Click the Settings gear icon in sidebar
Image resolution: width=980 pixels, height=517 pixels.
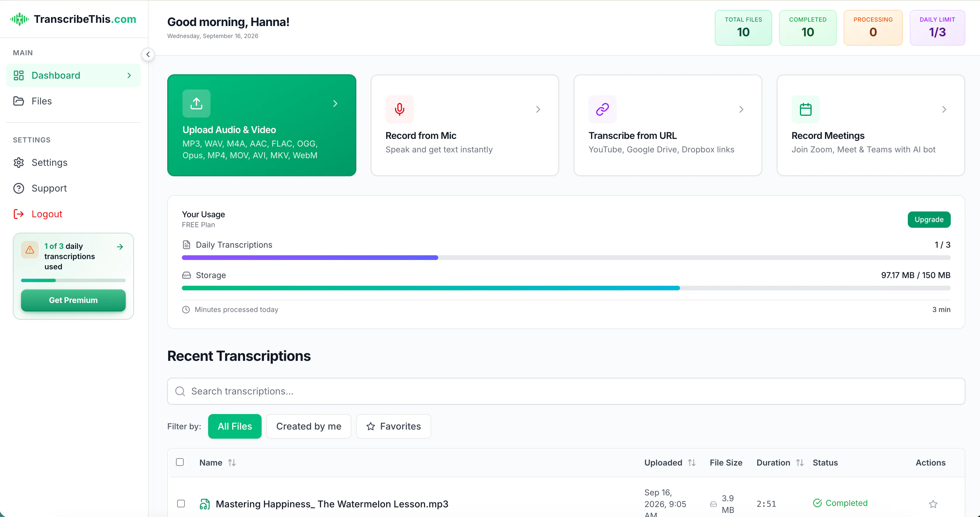click(x=19, y=163)
